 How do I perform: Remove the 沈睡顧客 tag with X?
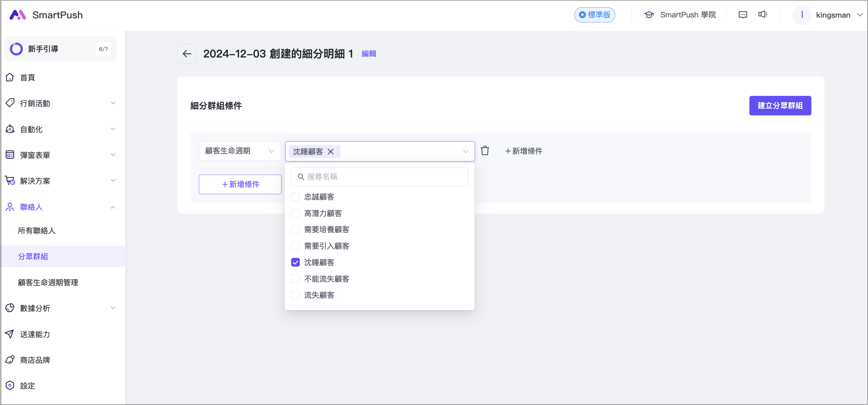coord(331,152)
